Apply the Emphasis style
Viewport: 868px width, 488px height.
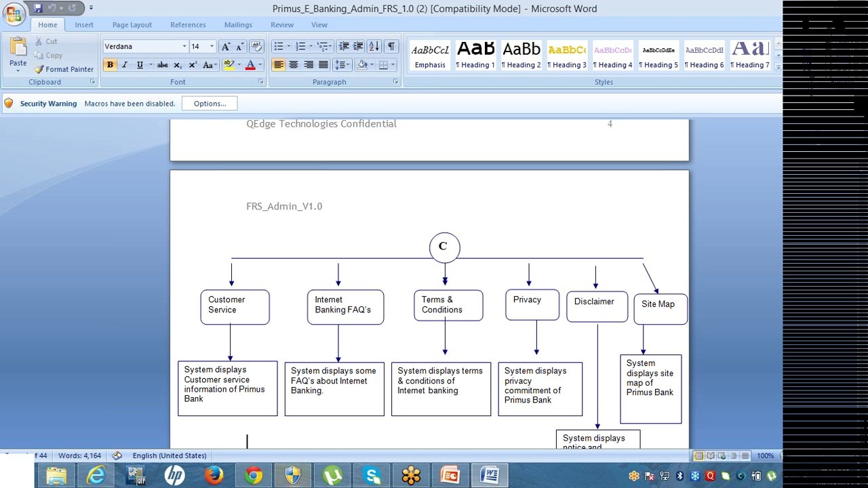point(430,55)
